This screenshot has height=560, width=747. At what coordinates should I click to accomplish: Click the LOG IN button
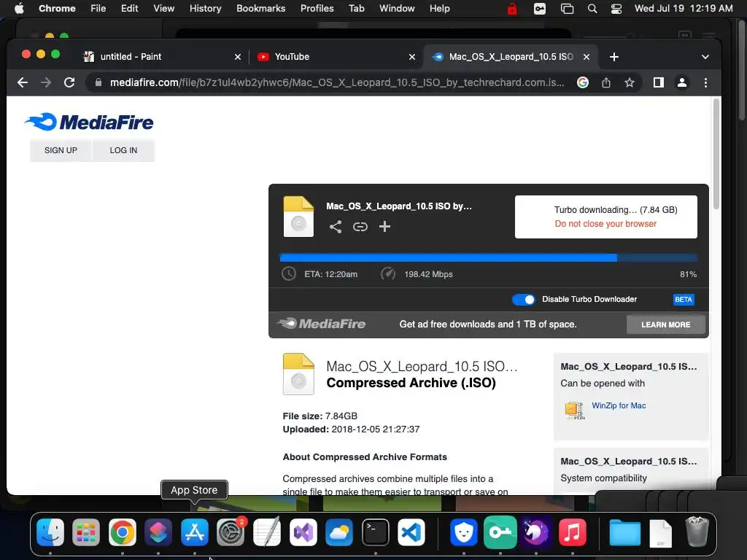[x=123, y=150]
